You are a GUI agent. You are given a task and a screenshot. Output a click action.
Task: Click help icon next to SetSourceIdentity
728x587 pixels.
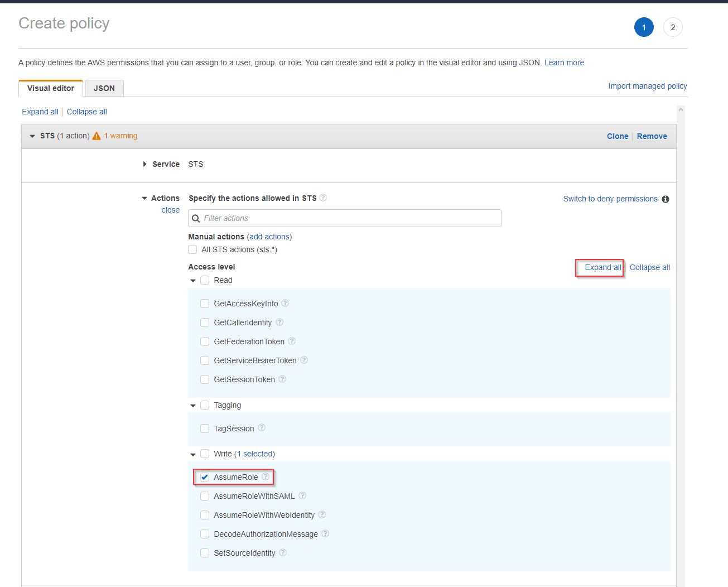(283, 552)
